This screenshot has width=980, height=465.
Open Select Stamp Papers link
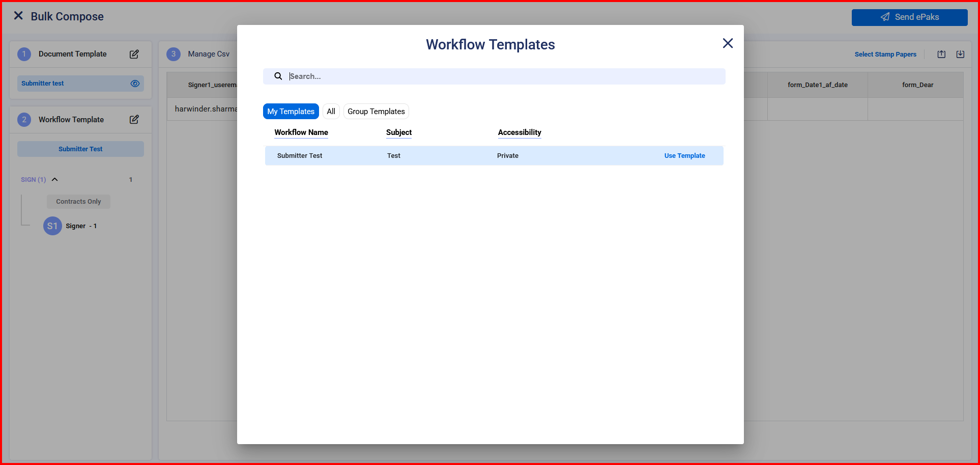pos(885,54)
